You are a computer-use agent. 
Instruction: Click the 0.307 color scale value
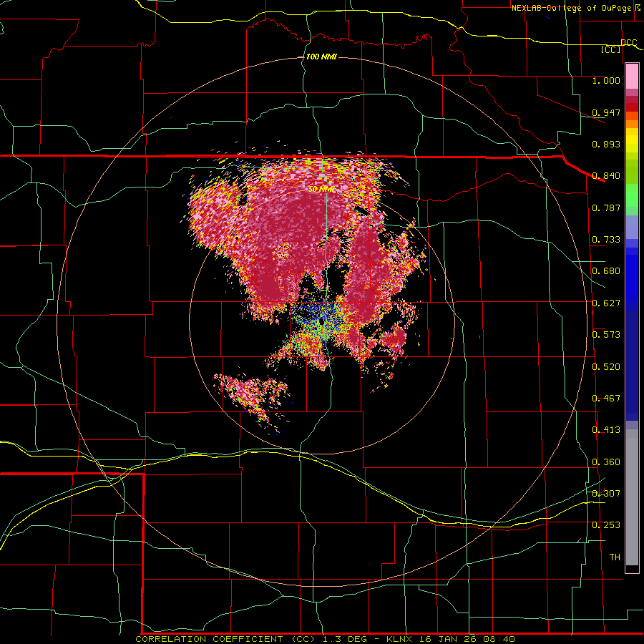tap(606, 493)
